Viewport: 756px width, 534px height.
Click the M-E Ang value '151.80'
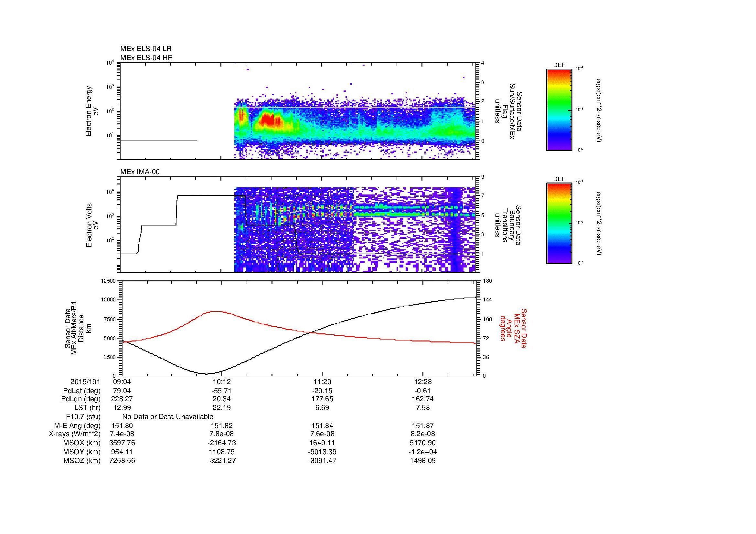pyautogui.click(x=122, y=426)
